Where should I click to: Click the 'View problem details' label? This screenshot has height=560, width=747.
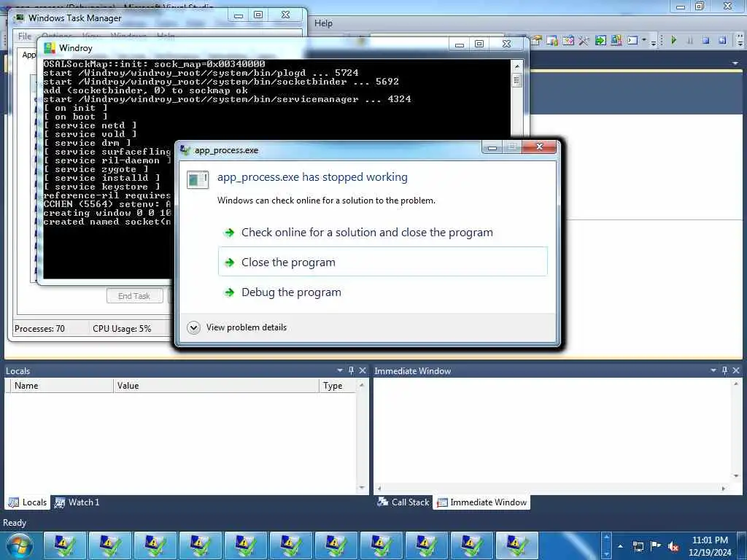click(x=247, y=327)
